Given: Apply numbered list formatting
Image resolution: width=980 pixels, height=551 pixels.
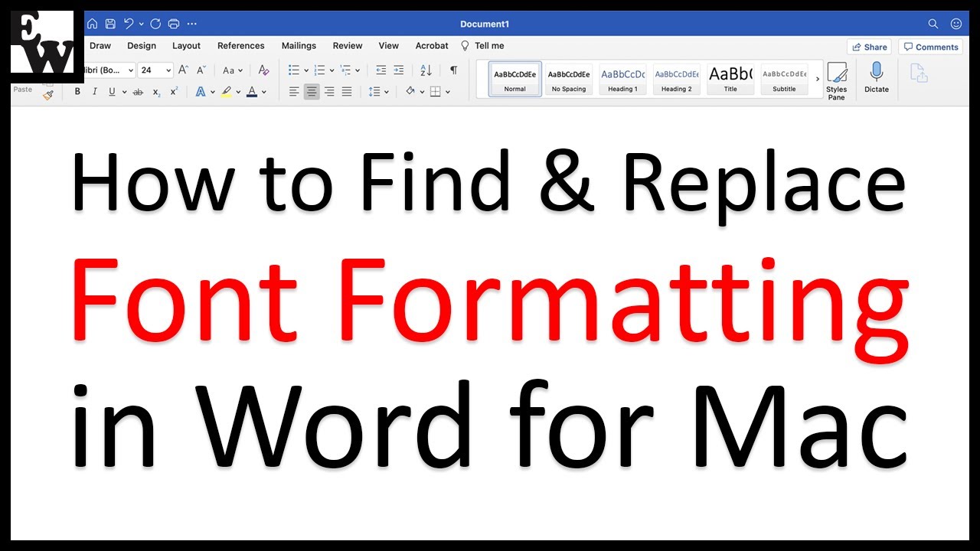Looking at the screenshot, I should (x=320, y=70).
